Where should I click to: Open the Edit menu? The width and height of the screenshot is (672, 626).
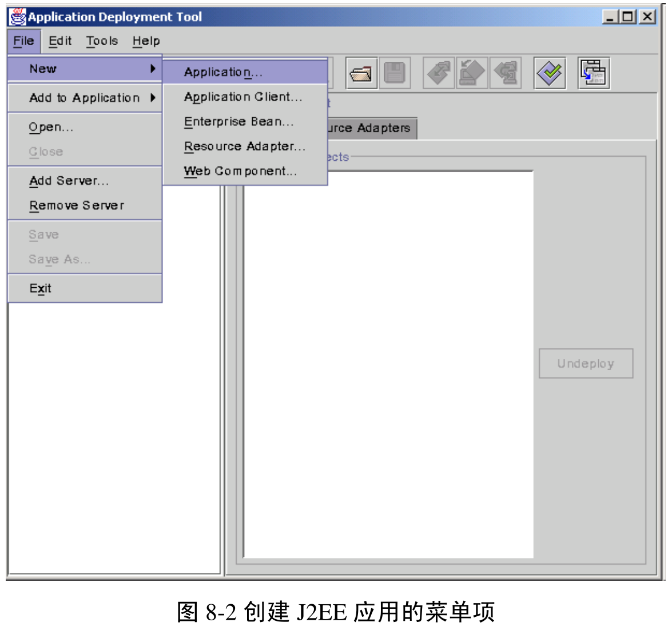tap(60, 41)
